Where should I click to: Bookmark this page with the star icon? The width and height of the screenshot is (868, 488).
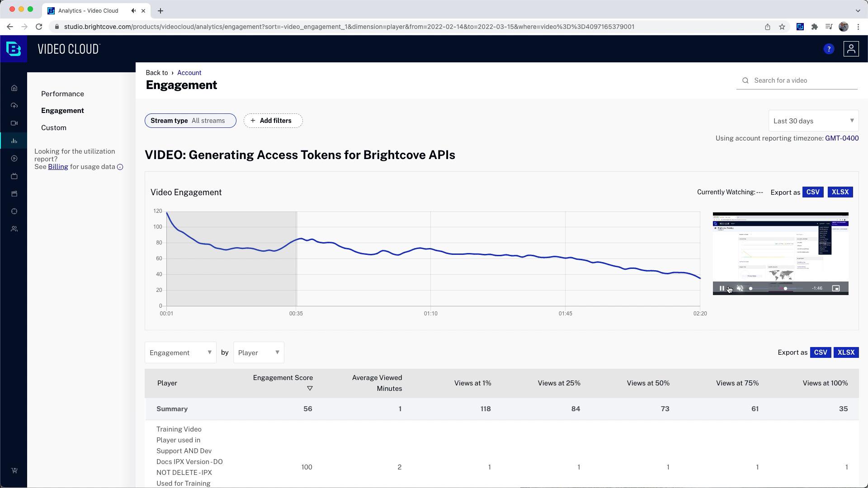tap(782, 27)
